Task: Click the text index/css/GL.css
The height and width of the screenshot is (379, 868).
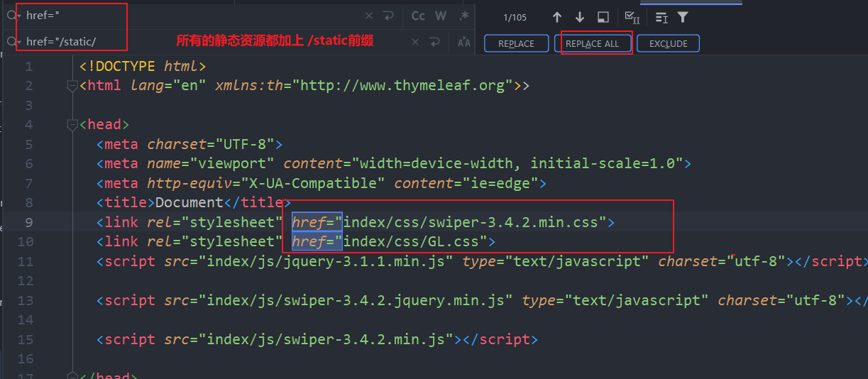Action: tap(411, 241)
